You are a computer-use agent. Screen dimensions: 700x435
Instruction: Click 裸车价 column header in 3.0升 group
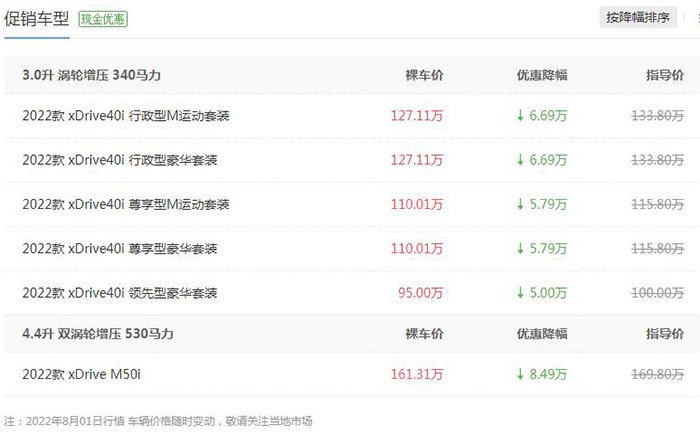coord(424,75)
